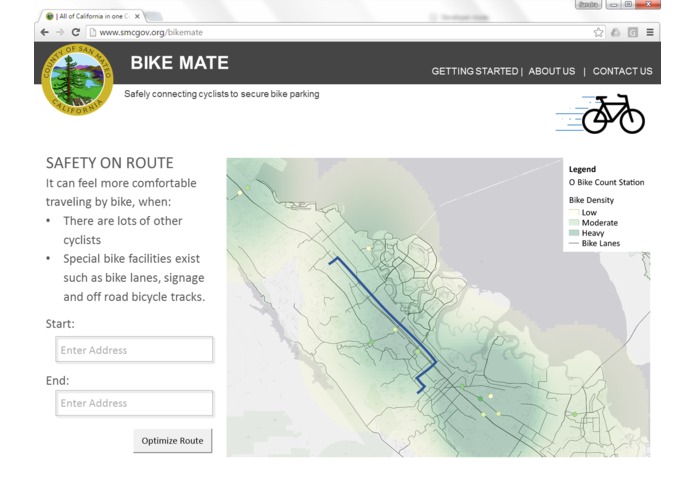Go forward with the browser forward arrow
The width and height of the screenshot is (695, 494).
pyautogui.click(x=60, y=32)
